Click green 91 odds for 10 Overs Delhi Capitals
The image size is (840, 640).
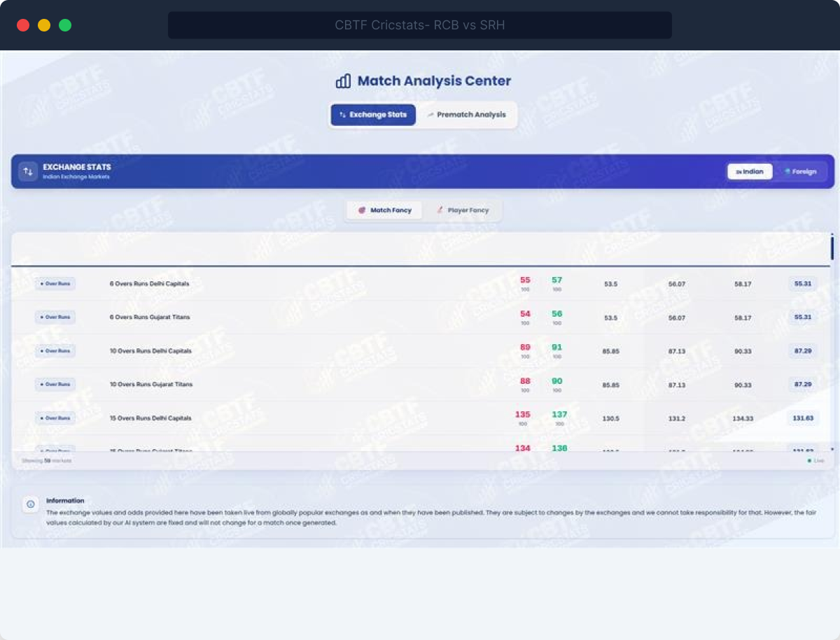[x=556, y=348]
